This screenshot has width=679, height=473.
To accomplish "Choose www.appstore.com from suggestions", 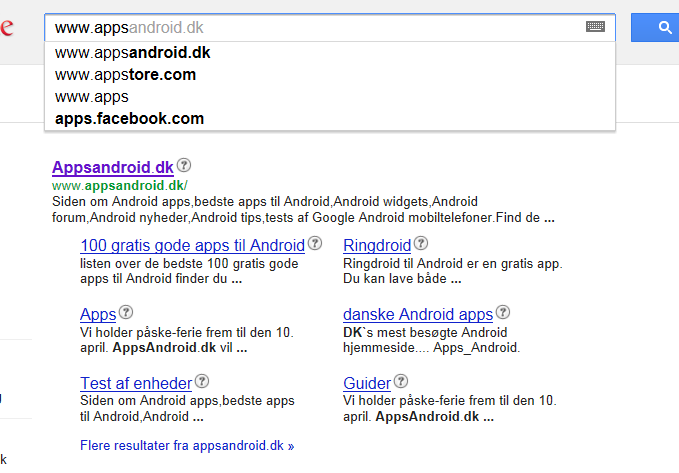I will tap(125, 75).
